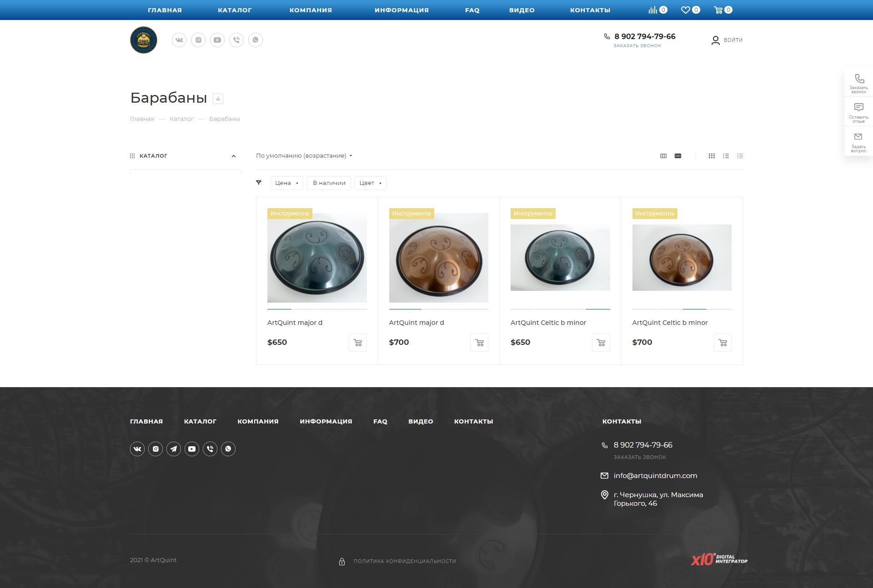Open product title ArtQuint major d priced $650

[295, 323]
